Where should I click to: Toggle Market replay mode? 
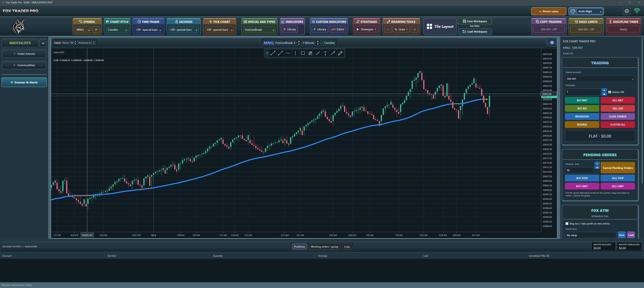[548, 11]
